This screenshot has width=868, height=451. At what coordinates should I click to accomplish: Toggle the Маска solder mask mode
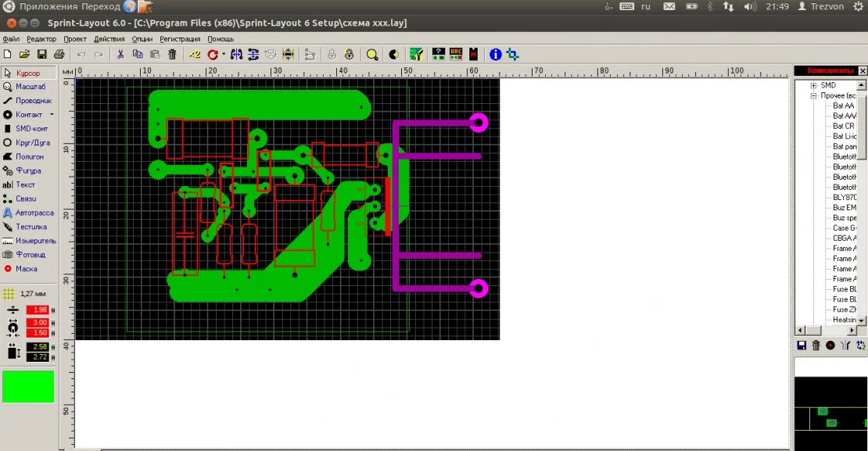point(25,269)
